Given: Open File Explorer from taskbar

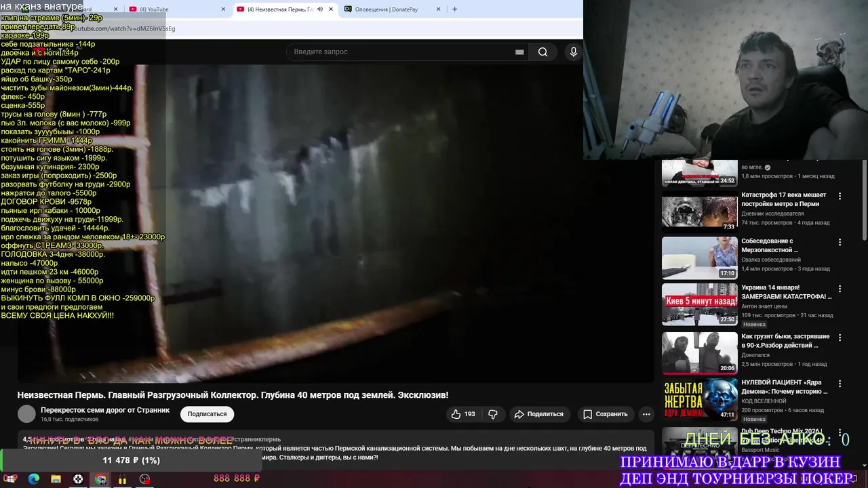Looking at the screenshot, I should (x=56, y=479).
